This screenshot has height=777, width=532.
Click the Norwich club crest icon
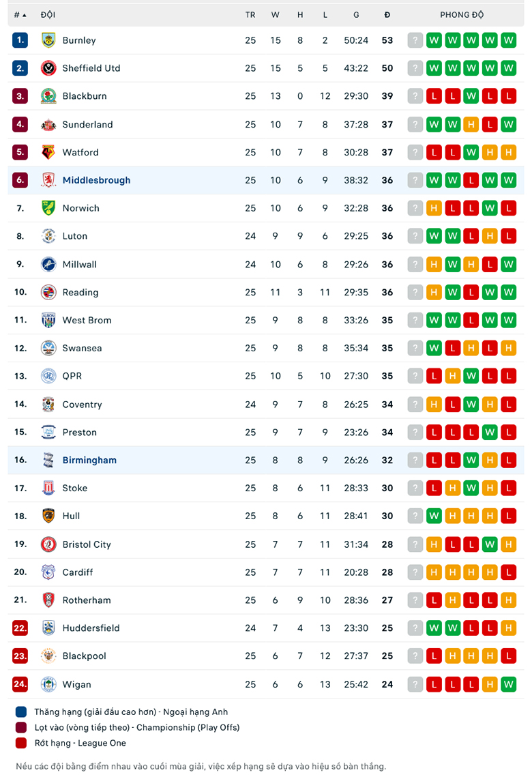(x=48, y=208)
